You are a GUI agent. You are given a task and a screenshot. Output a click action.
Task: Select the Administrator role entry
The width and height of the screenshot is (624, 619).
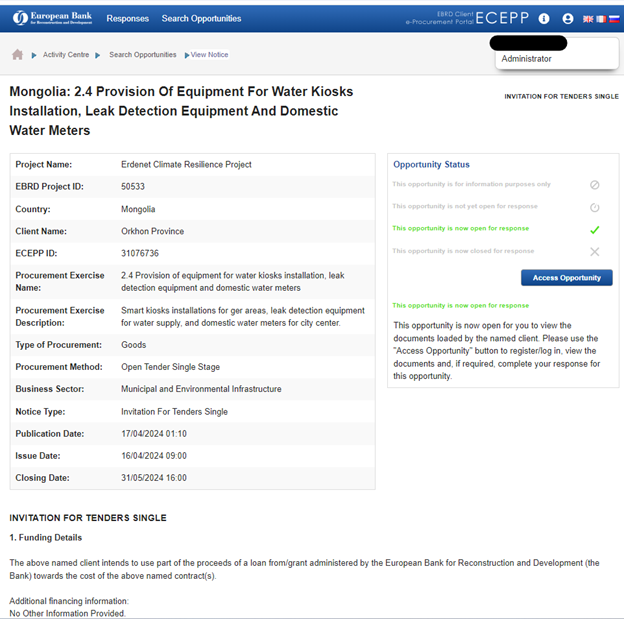click(x=526, y=59)
